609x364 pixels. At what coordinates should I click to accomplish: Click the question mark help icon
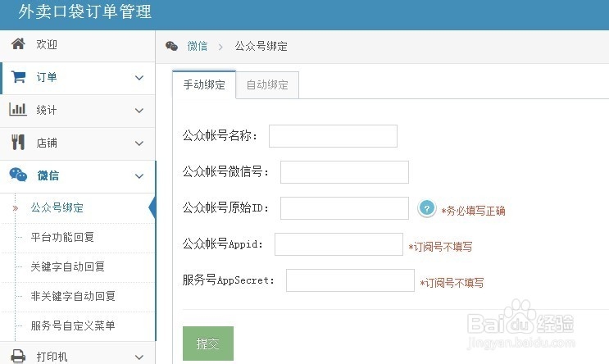426,209
